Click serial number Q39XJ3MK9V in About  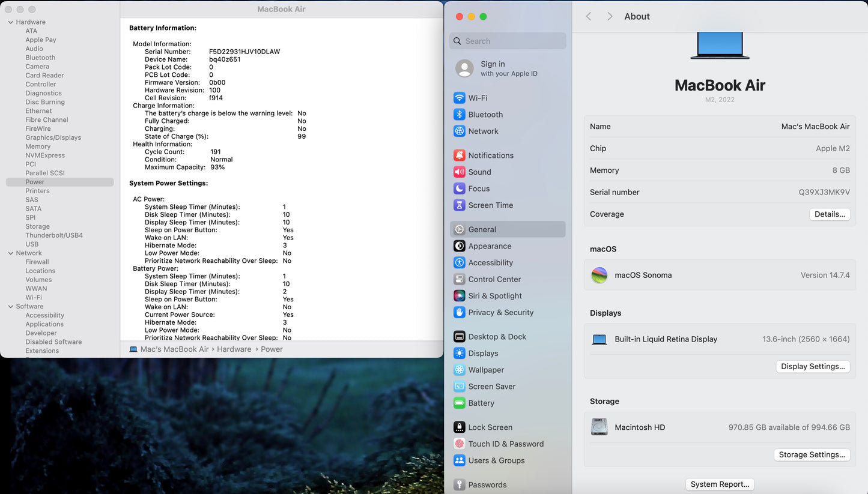[824, 192]
